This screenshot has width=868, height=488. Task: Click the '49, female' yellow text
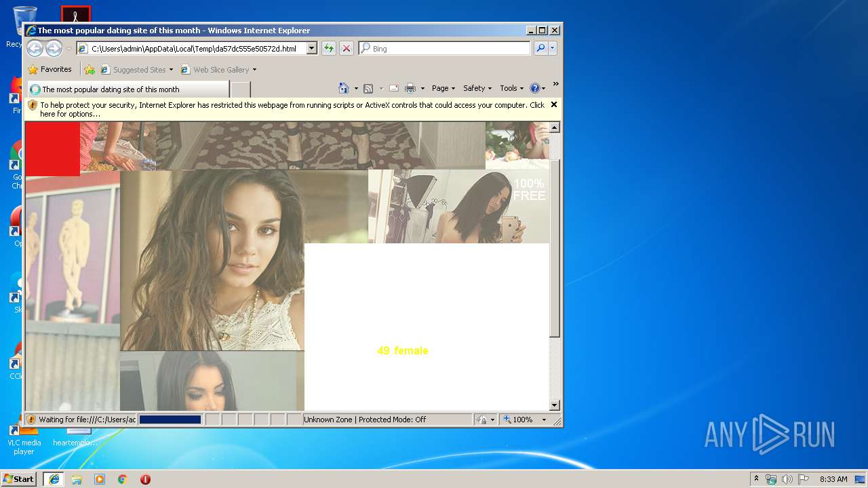coord(403,350)
